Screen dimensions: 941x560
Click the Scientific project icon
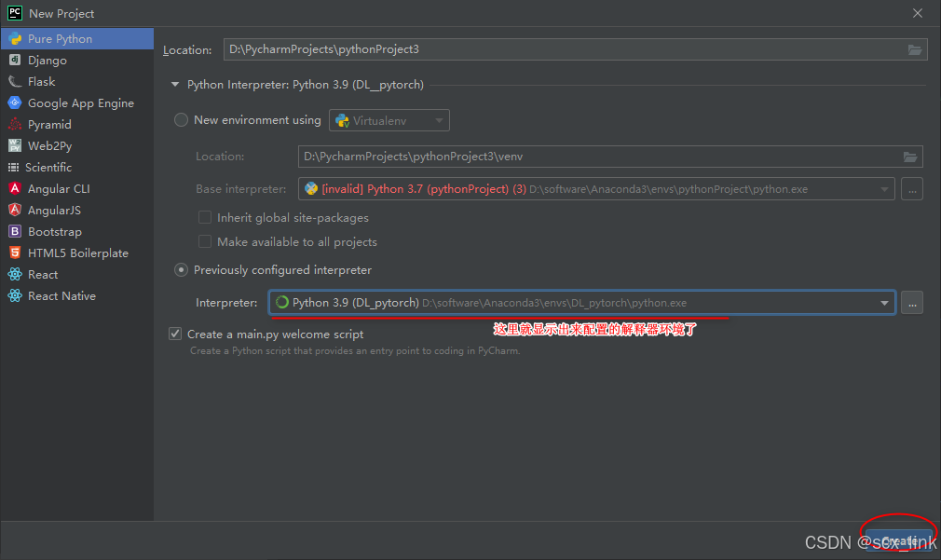coord(13,168)
